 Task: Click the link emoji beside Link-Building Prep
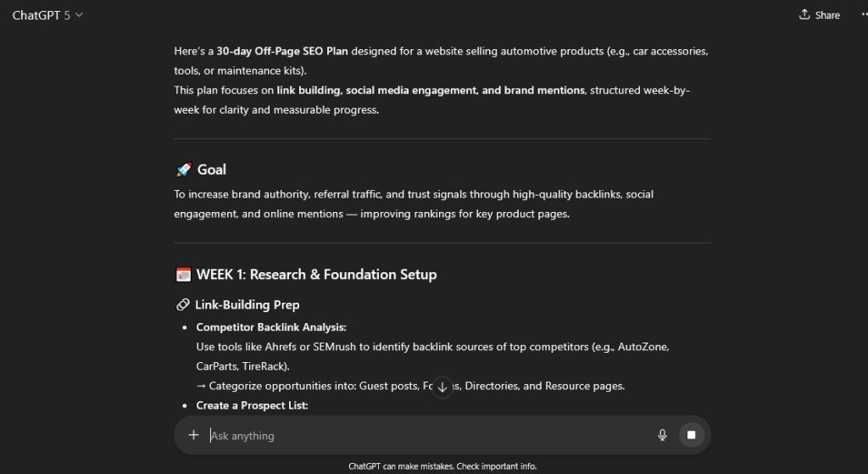[x=183, y=304]
